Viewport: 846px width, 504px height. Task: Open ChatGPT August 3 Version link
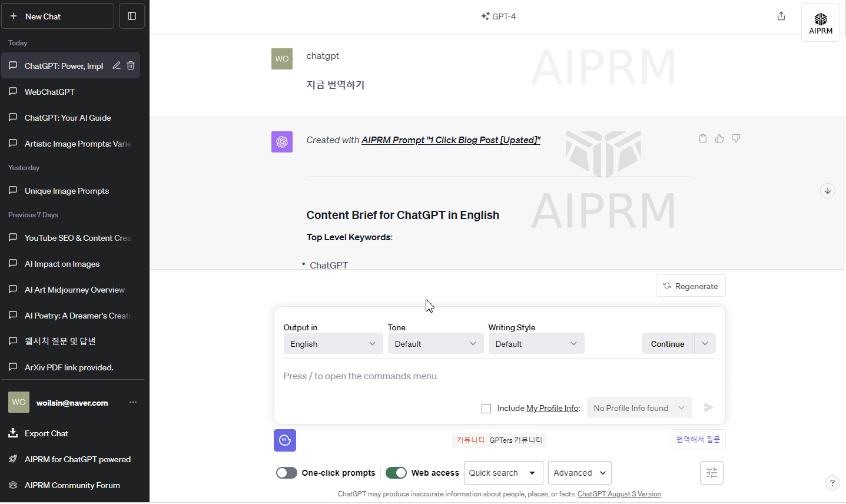tap(619, 494)
